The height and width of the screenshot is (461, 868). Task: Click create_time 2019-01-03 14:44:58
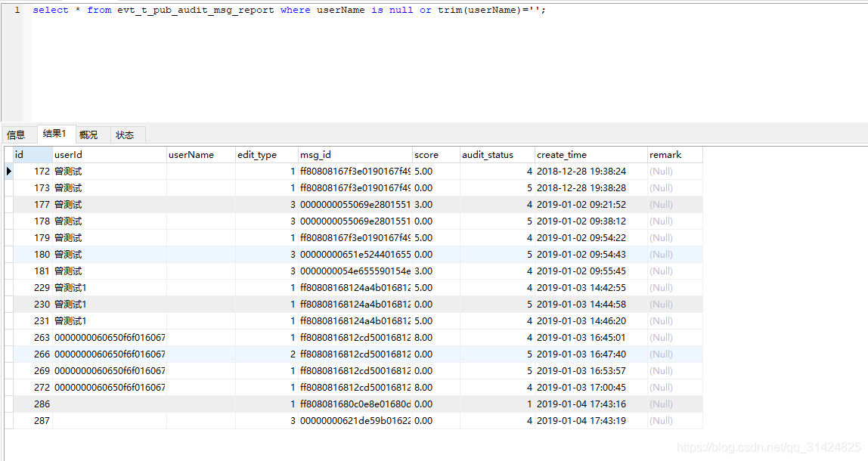(x=591, y=305)
